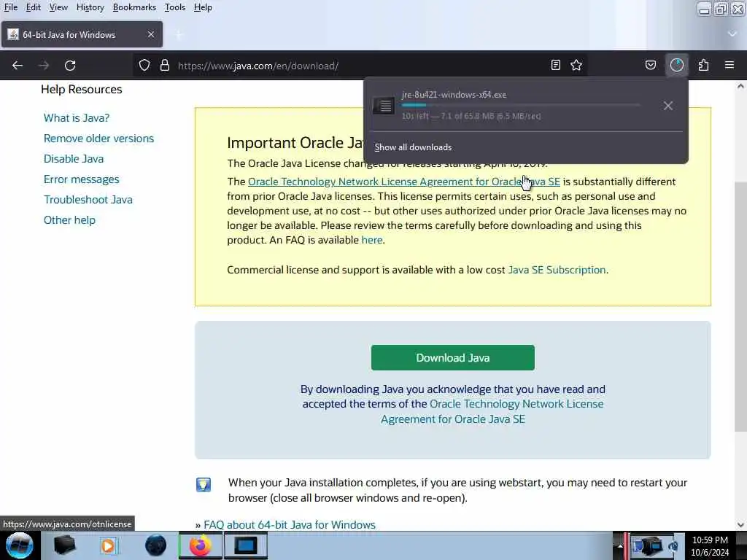
Task: Open the Java SE Subscription link
Action: [x=557, y=270]
